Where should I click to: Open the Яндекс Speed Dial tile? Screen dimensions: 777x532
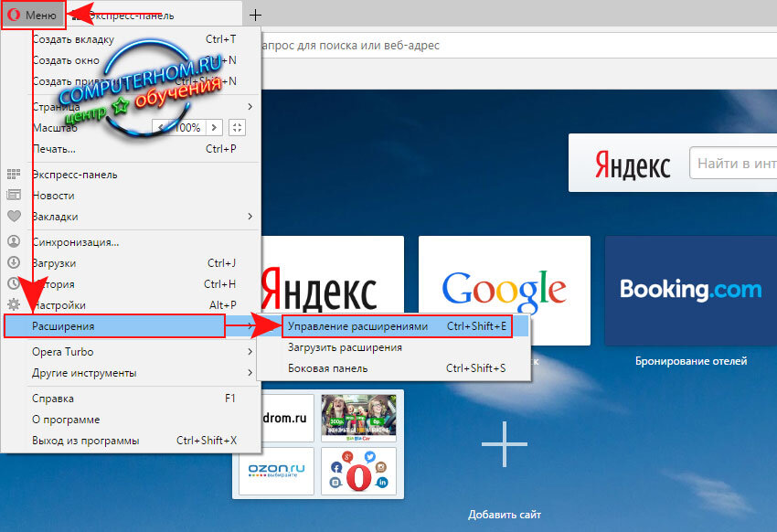pos(332,275)
